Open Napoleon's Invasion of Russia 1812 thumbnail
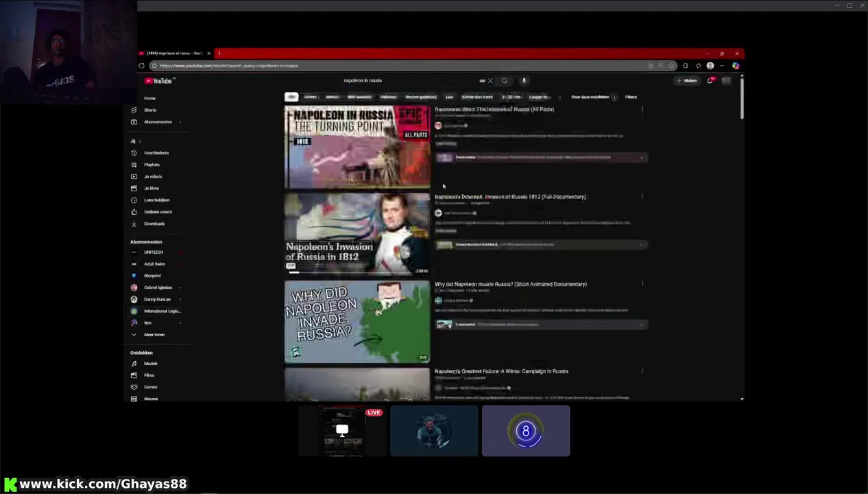Screen dimensions: 868x494 tap(357, 234)
